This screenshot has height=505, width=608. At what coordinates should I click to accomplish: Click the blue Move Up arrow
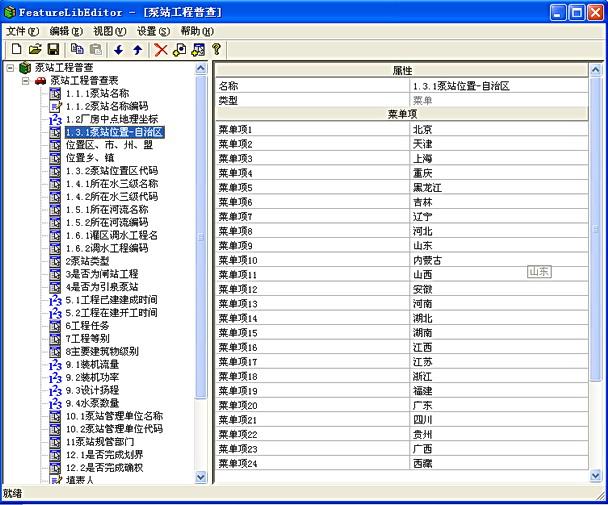pos(137,49)
